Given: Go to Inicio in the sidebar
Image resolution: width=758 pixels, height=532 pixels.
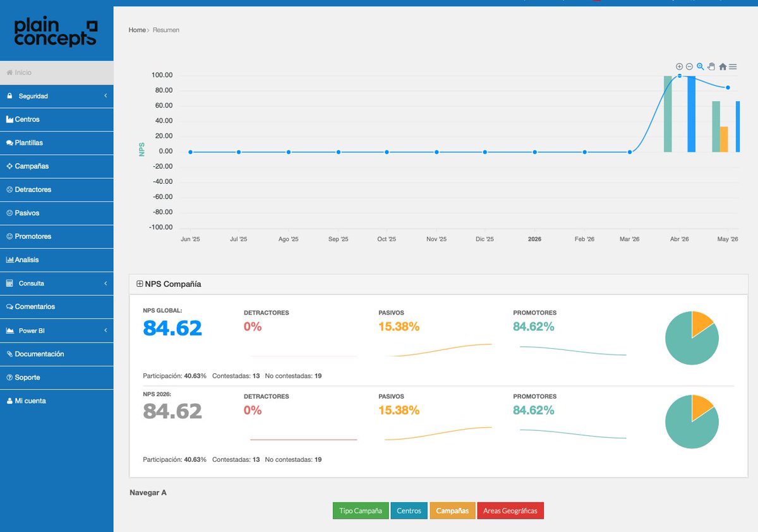Looking at the screenshot, I should tap(57, 73).
